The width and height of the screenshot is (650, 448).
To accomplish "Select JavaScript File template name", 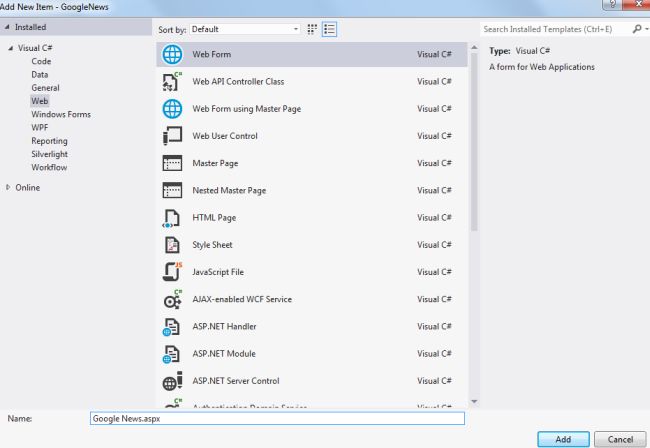I will [x=218, y=272].
